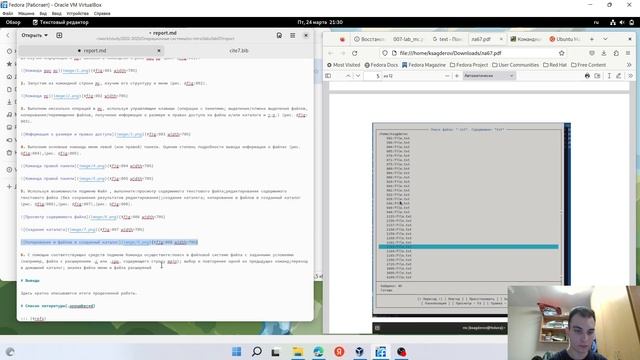Screen dimensions: 640x360
Task: Open VirtualBox Машина menu
Action: [26, 13]
